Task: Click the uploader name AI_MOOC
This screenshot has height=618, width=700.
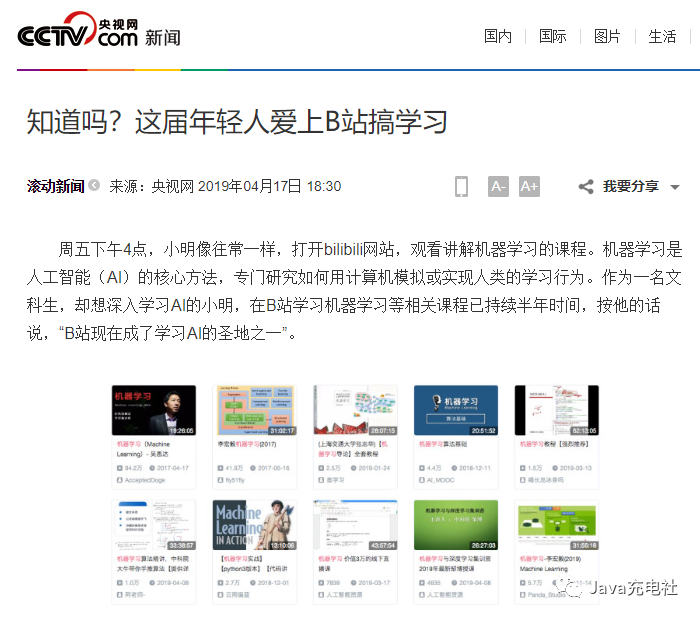Action: point(441,480)
